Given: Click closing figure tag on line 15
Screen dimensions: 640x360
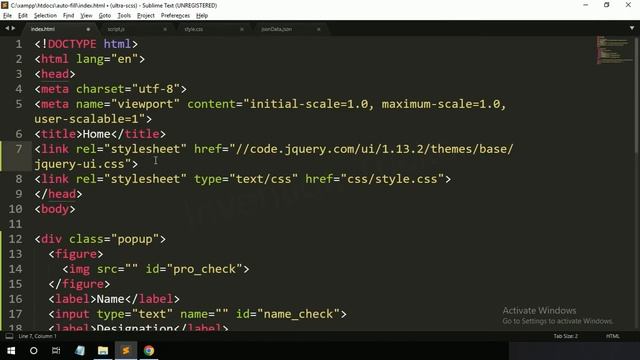Looking at the screenshot, I should 79,284.
